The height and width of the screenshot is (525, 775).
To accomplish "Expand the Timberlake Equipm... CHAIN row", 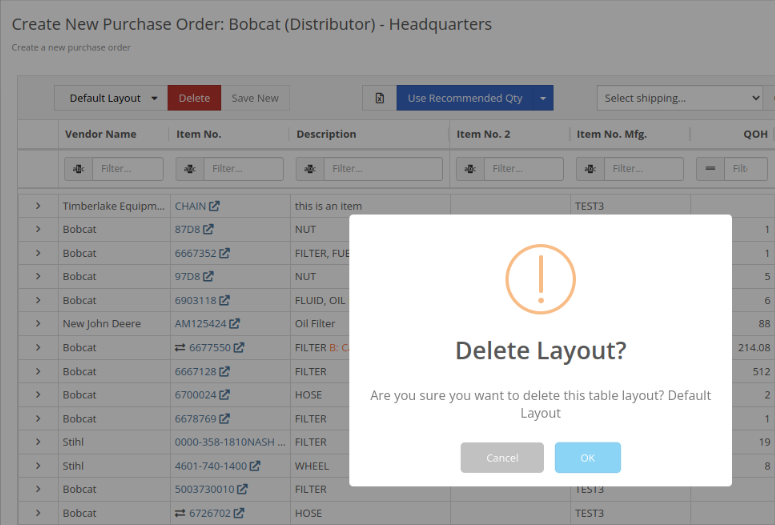I will (38, 206).
